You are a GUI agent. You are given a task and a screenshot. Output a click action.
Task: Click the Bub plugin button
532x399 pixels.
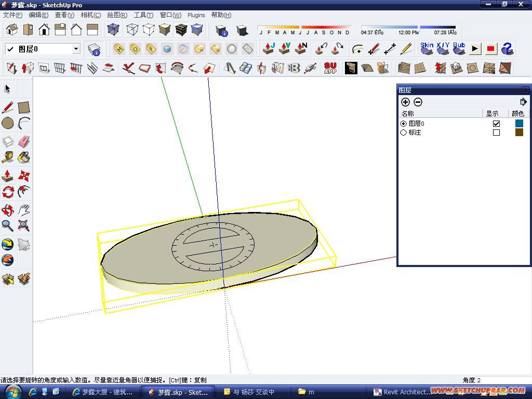tap(459, 49)
